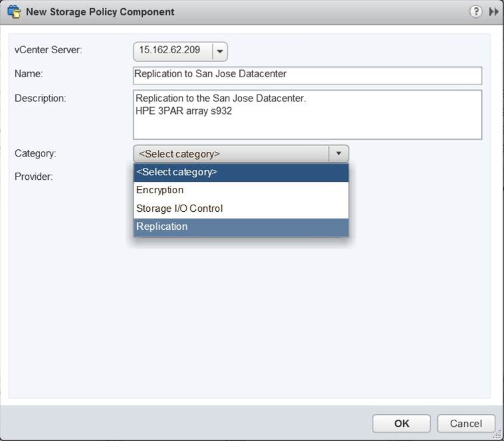Select Encryption from the category list

pos(241,191)
